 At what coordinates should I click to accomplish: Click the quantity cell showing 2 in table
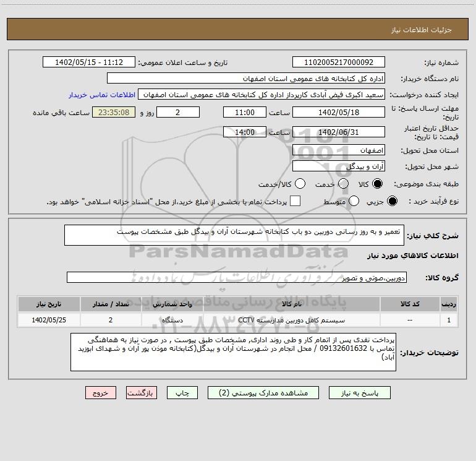(111, 320)
